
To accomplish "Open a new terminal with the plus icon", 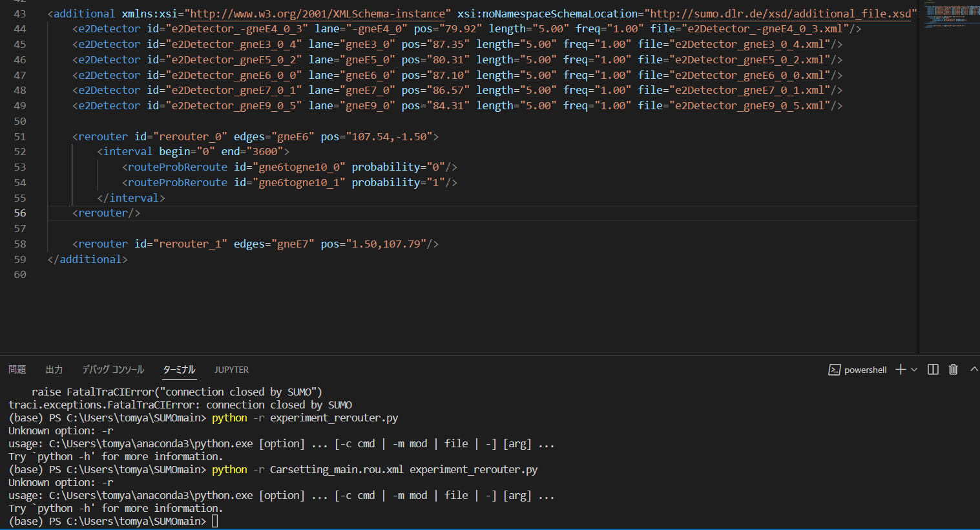I will click(x=901, y=369).
